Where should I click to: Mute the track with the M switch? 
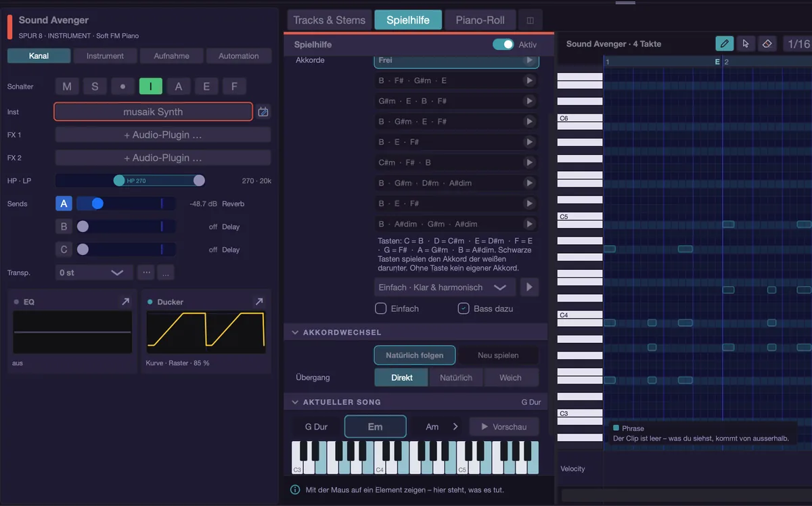[67, 87]
